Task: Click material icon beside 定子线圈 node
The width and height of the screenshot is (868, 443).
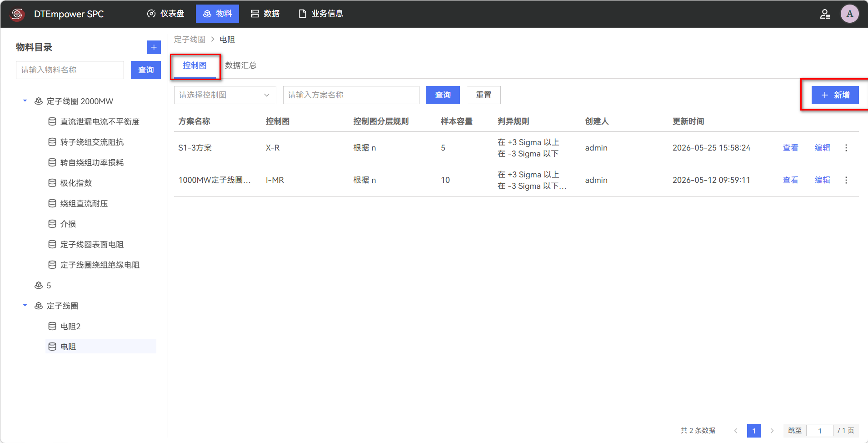Action: click(39, 306)
